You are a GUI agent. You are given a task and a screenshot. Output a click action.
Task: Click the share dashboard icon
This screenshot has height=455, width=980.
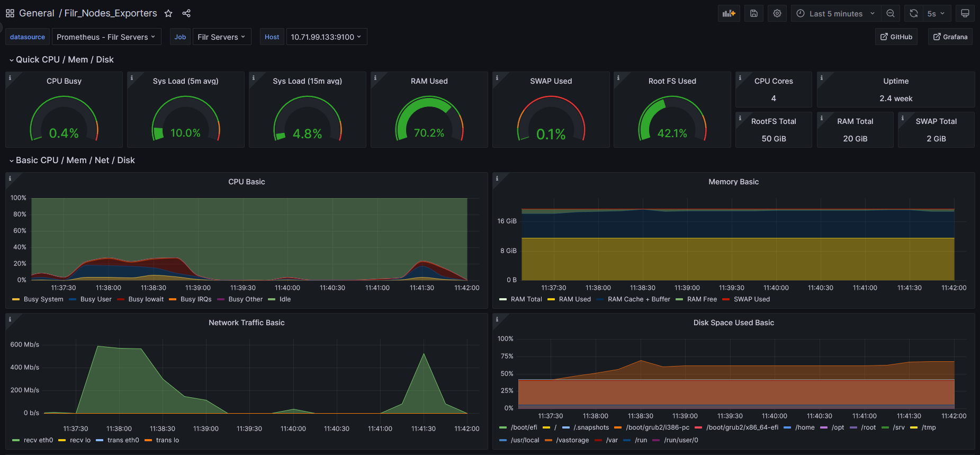[x=186, y=13]
